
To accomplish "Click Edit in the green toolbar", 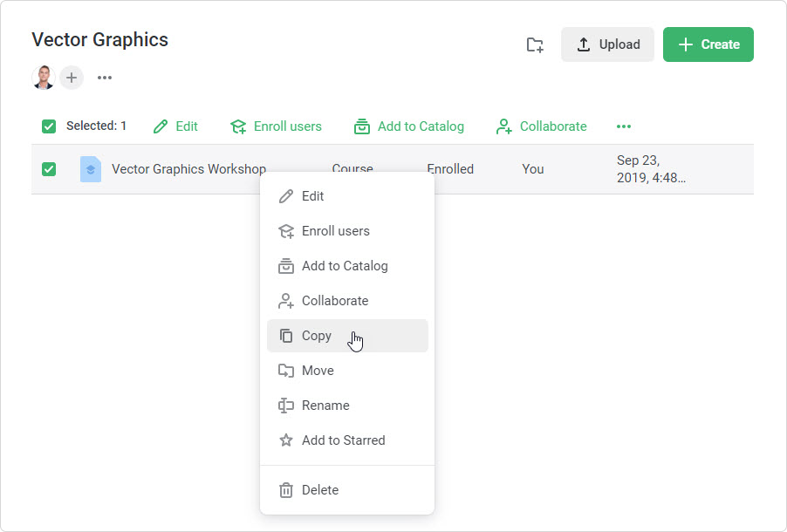I will click(175, 126).
